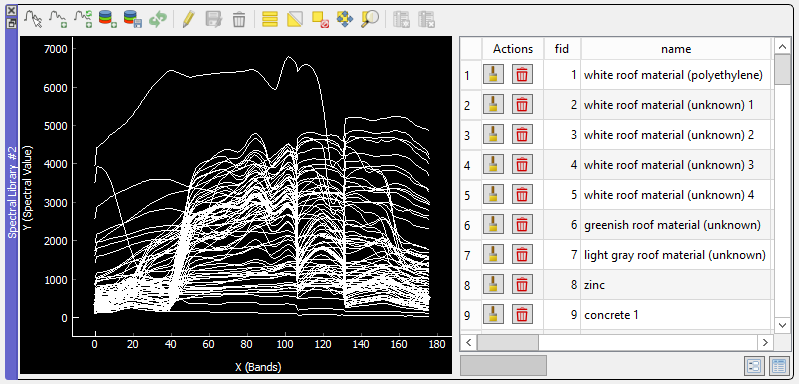Click select all features yellow rows icon
The height and width of the screenshot is (384, 799).
pos(270,19)
